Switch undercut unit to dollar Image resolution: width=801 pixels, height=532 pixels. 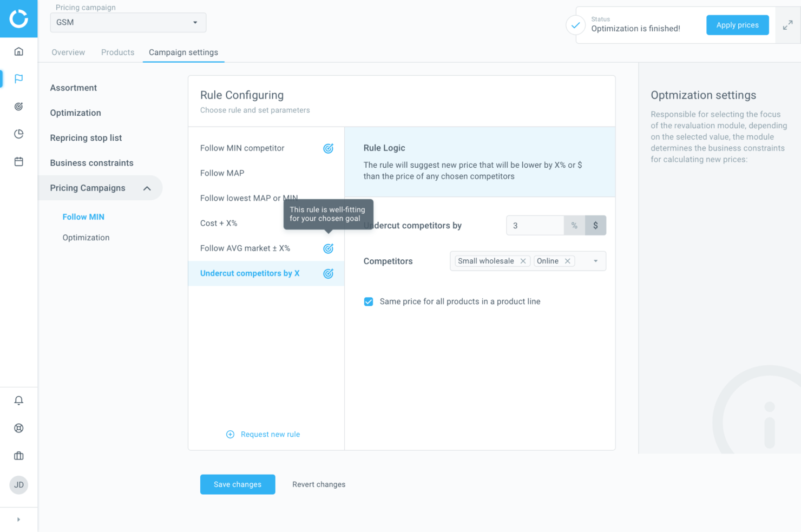click(x=595, y=226)
